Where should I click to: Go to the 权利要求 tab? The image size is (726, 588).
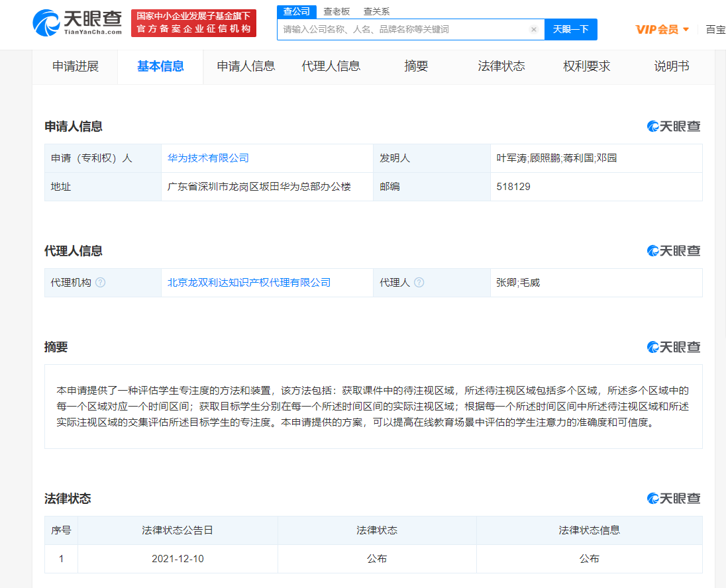(x=587, y=66)
